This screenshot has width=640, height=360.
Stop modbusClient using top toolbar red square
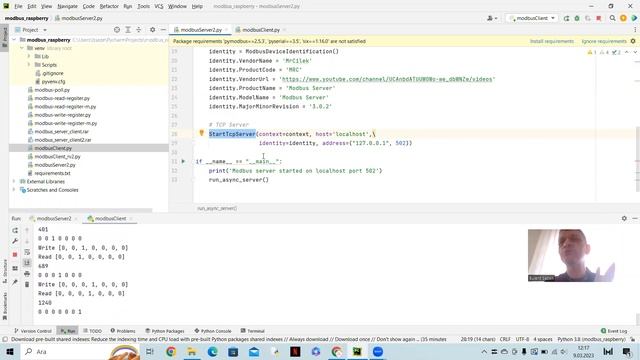click(x=599, y=18)
